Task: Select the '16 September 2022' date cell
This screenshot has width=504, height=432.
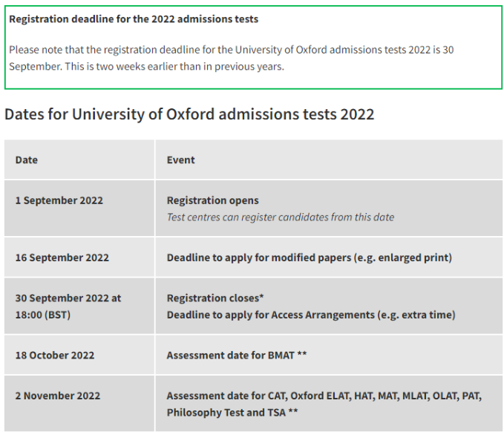Action: pos(62,258)
